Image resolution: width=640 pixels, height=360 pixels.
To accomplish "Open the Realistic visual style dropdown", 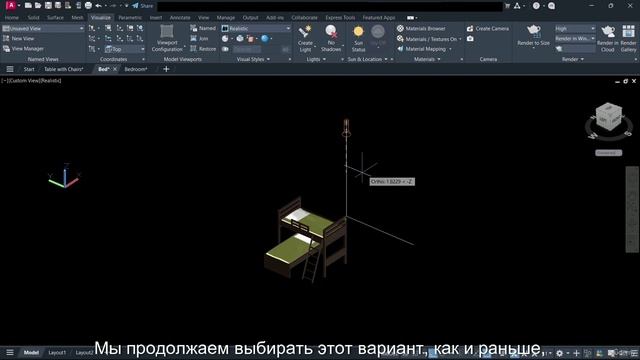I will pyautogui.click(x=256, y=28).
